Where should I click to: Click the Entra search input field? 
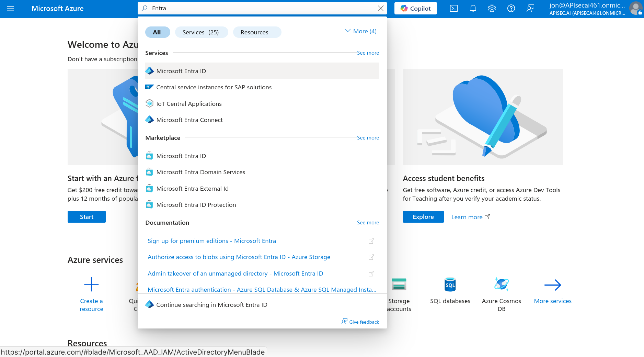click(x=261, y=8)
